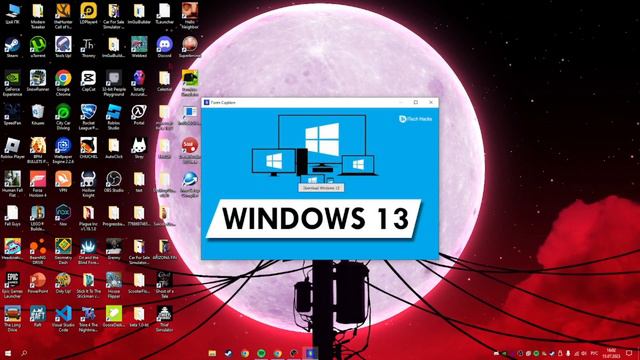Select the Nox emulator icon
Image resolution: width=640 pixels, height=360 pixels.
63,216
